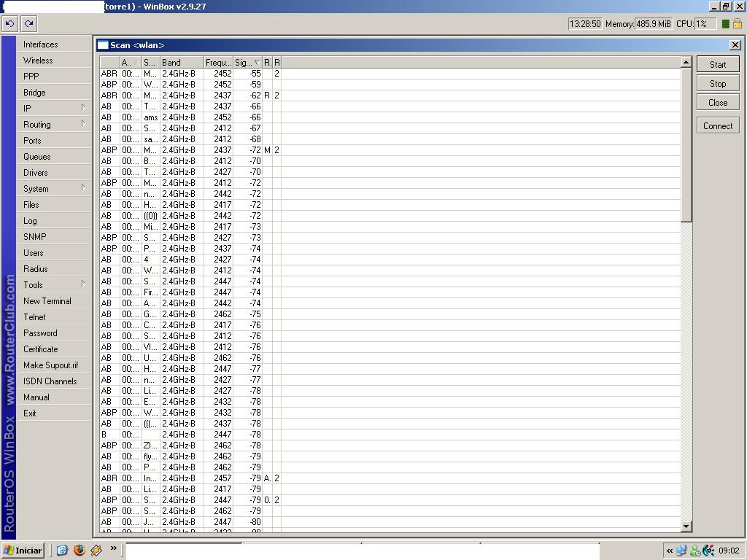
Task: Click the Redo arrow icon in toolbar
Action: click(29, 24)
